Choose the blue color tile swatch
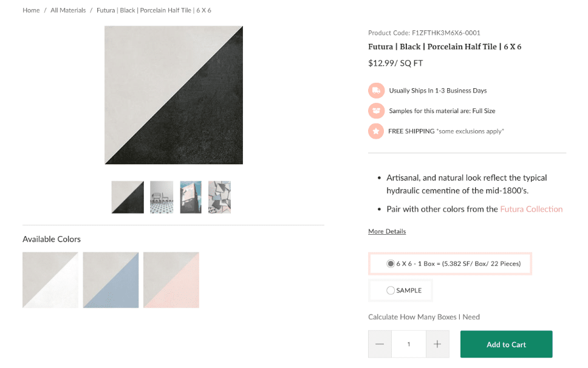Screen dimensions: 588x368 coord(111,280)
